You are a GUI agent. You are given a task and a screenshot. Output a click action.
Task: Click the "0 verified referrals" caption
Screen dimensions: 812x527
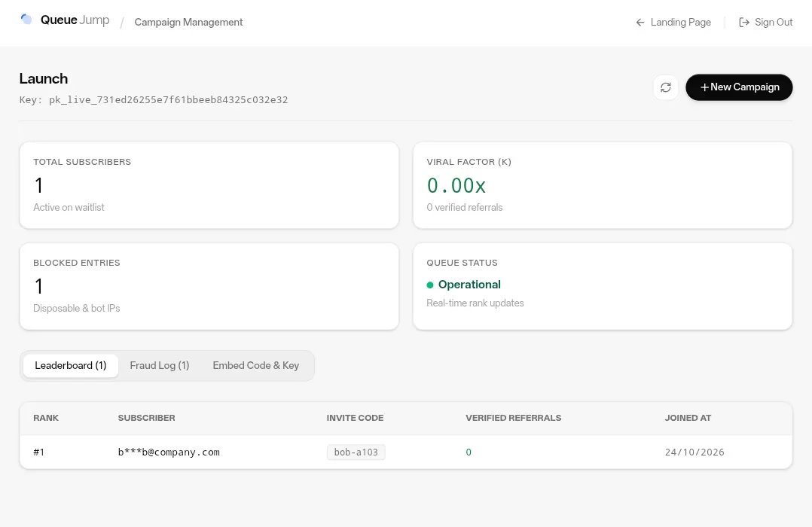(x=465, y=208)
